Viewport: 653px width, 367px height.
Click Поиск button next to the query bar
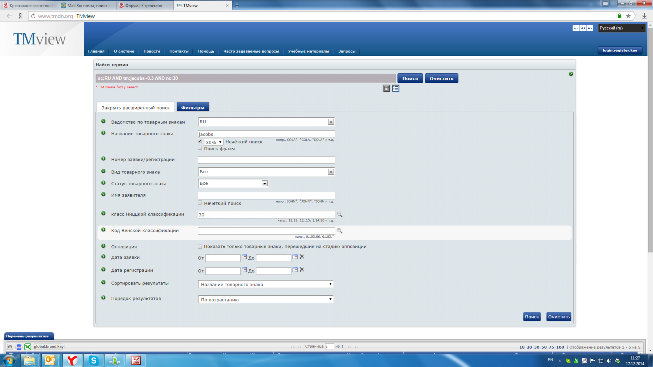pyautogui.click(x=410, y=78)
